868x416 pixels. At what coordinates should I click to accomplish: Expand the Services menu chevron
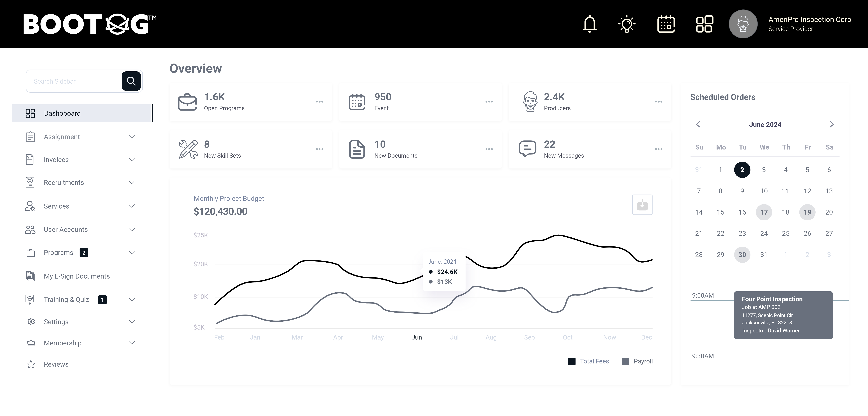tap(132, 206)
